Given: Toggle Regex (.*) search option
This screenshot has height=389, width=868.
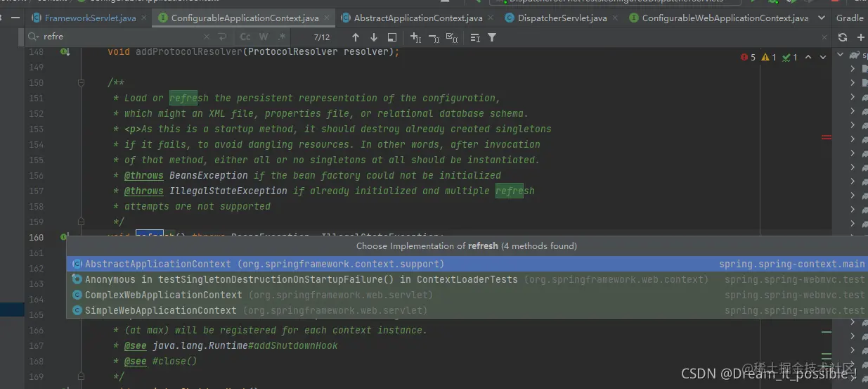Looking at the screenshot, I should [x=282, y=37].
